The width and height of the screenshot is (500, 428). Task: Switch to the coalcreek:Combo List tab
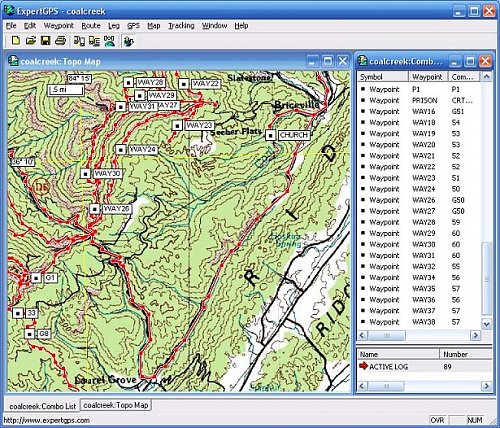[x=42, y=406]
